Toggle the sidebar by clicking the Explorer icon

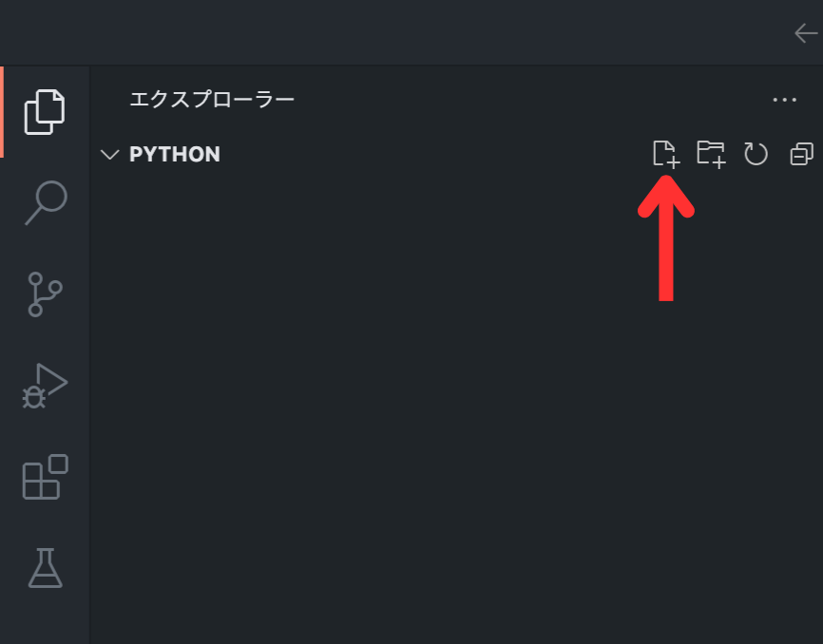[x=43, y=111]
